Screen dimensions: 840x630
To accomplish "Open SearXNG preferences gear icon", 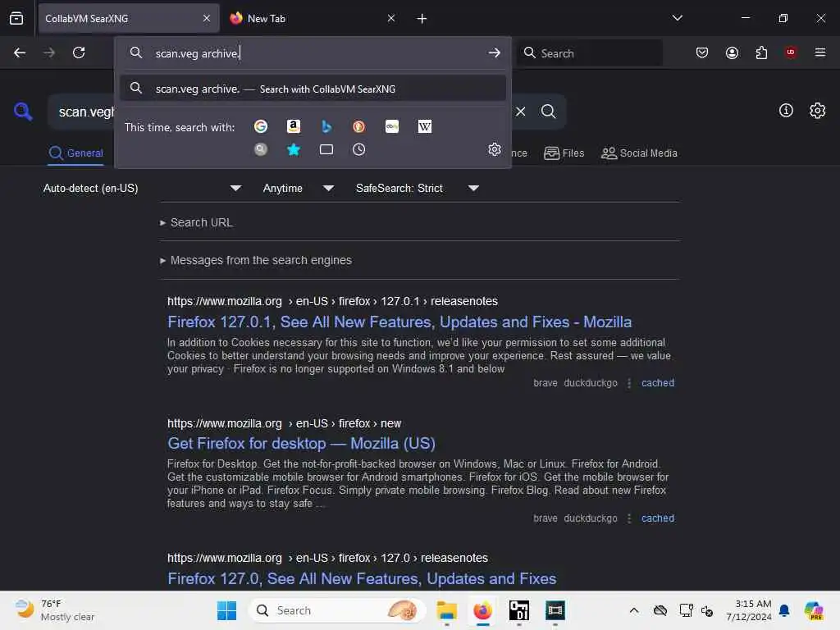I will tap(818, 111).
